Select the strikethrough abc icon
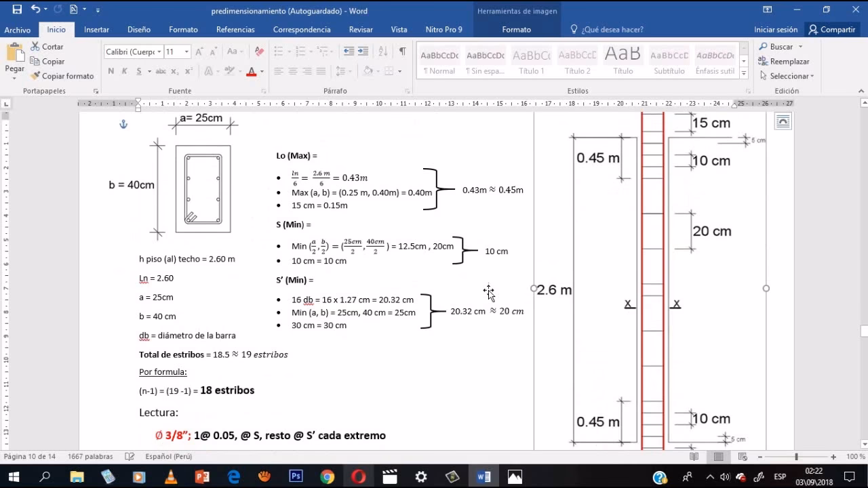Screen dimensions: 868x488 [161, 70]
